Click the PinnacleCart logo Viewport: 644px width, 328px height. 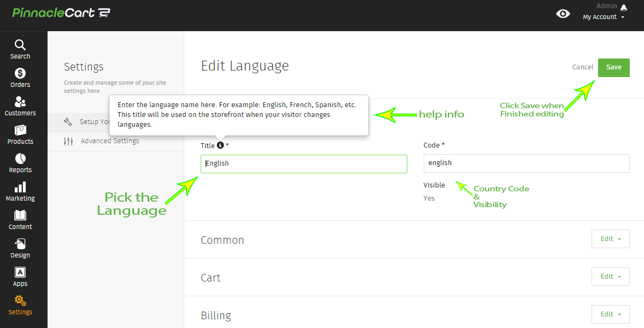[61, 13]
